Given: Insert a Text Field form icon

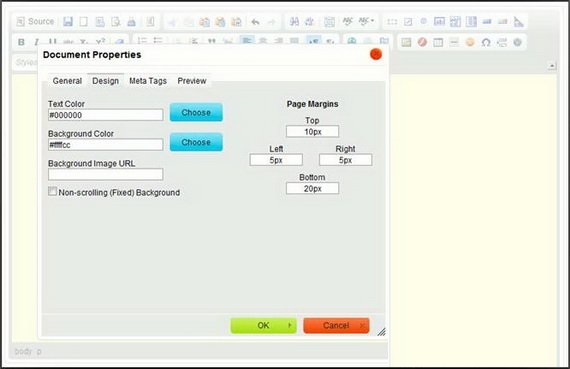Looking at the screenshot, I should [439, 22].
